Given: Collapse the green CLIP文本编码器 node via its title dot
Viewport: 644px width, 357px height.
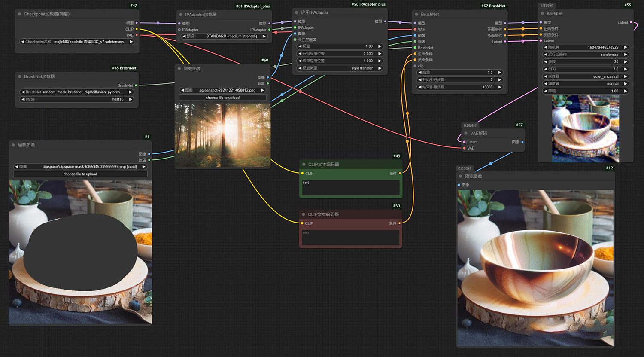Looking at the screenshot, I should coord(304,164).
